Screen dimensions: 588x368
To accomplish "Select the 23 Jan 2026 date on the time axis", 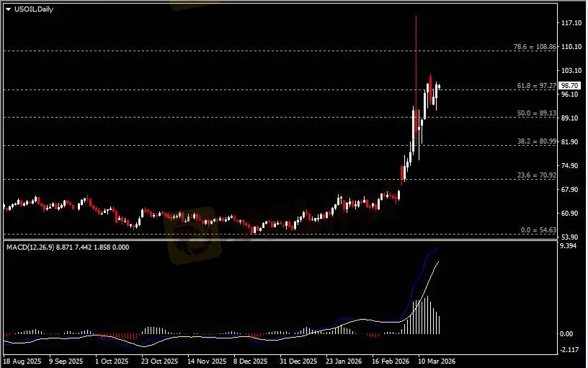I will [342, 359].
